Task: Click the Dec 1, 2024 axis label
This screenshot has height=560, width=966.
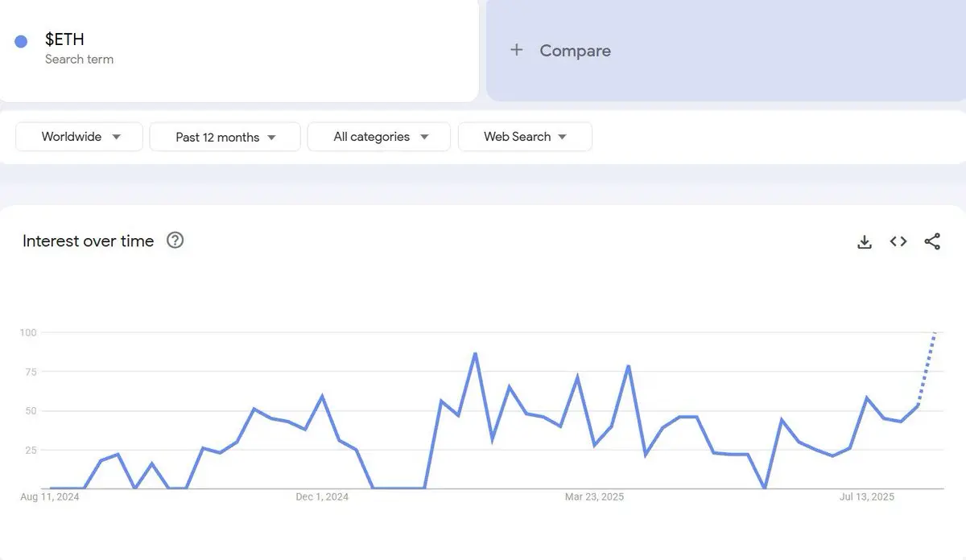Action: [322, 497]
